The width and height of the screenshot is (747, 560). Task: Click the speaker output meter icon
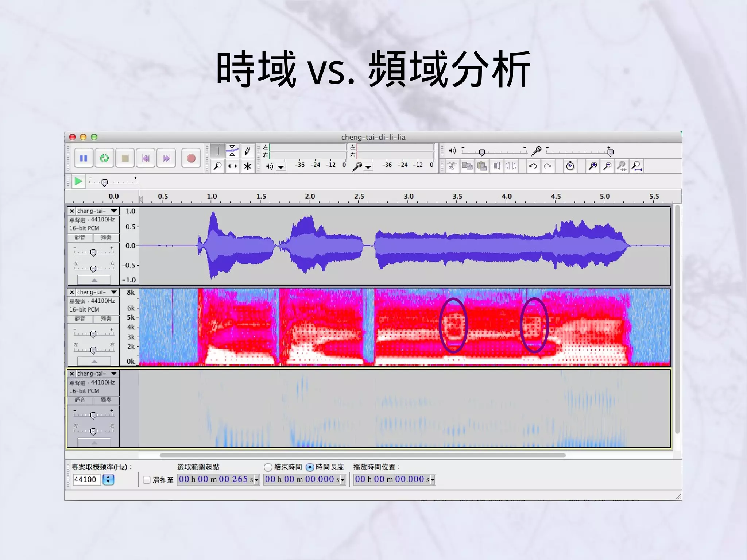(x=270, y=167)
